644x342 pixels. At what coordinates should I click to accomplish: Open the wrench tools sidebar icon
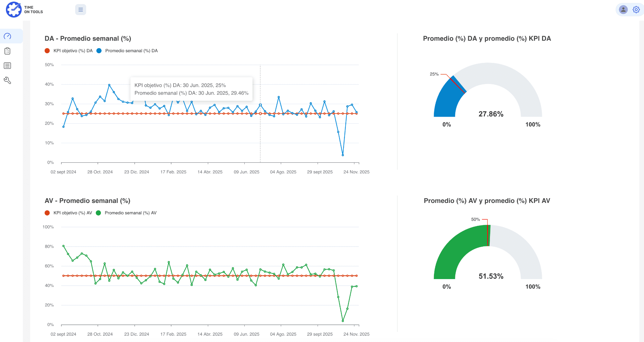pos(8,81)
